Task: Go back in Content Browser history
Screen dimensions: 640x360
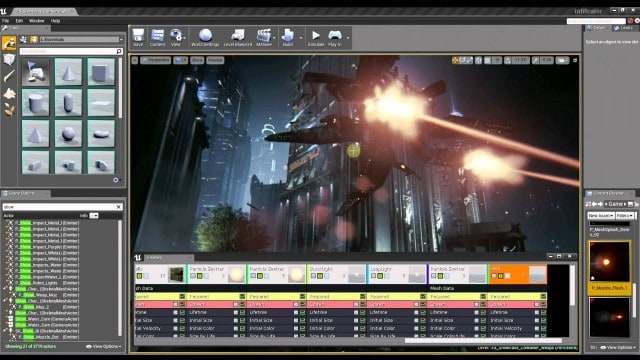Action: pyautogui.click(x=594, y=204)
